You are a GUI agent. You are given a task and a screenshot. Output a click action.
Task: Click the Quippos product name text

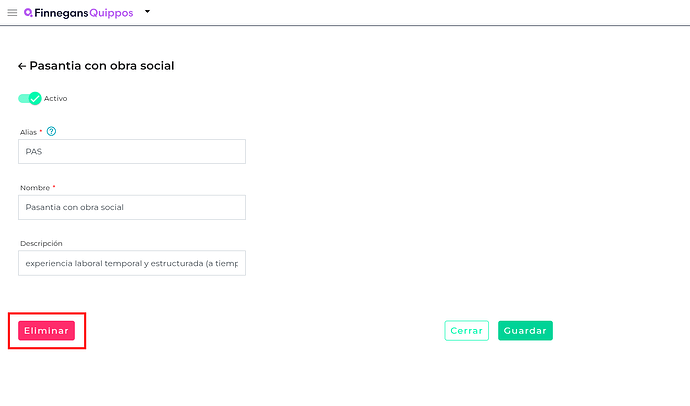click(x=111, y=13)
